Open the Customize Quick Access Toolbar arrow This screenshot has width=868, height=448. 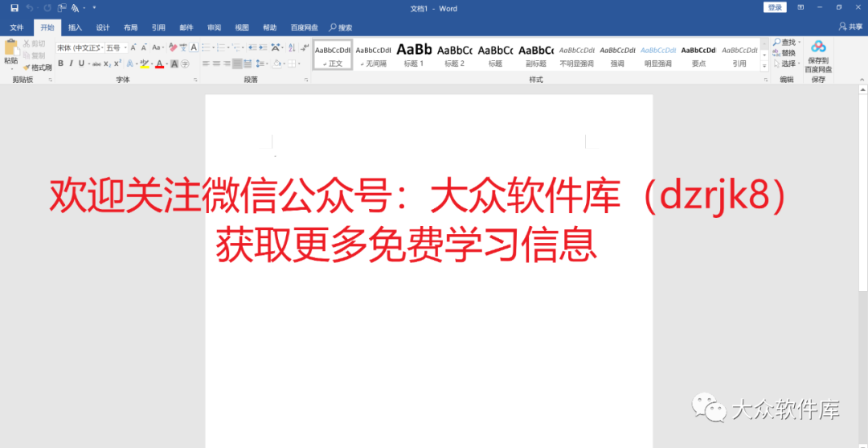pos(94,8)
